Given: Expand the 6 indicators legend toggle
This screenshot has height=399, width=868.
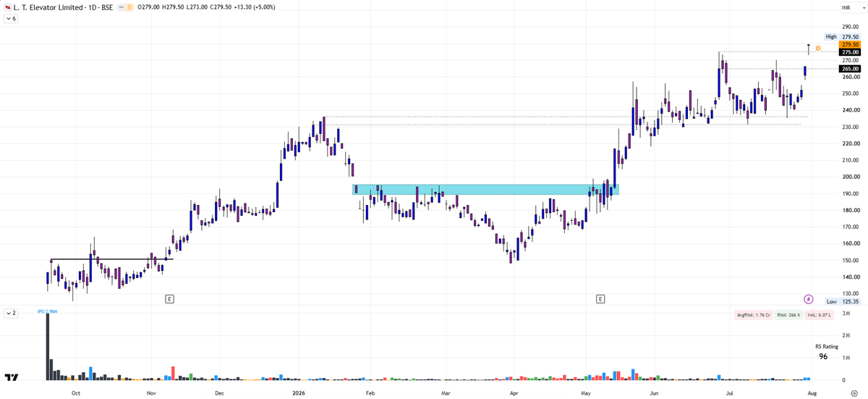Looking at the screenshot, I should pos(11,19).
